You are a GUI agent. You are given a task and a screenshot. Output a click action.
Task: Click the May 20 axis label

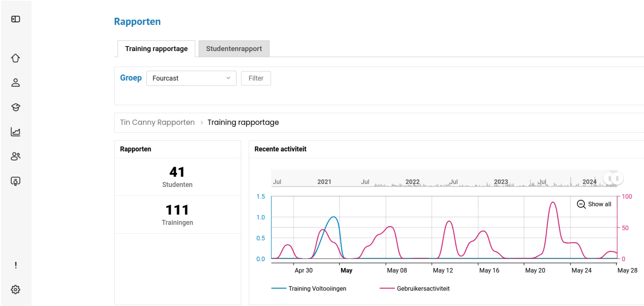coord(535,270)
